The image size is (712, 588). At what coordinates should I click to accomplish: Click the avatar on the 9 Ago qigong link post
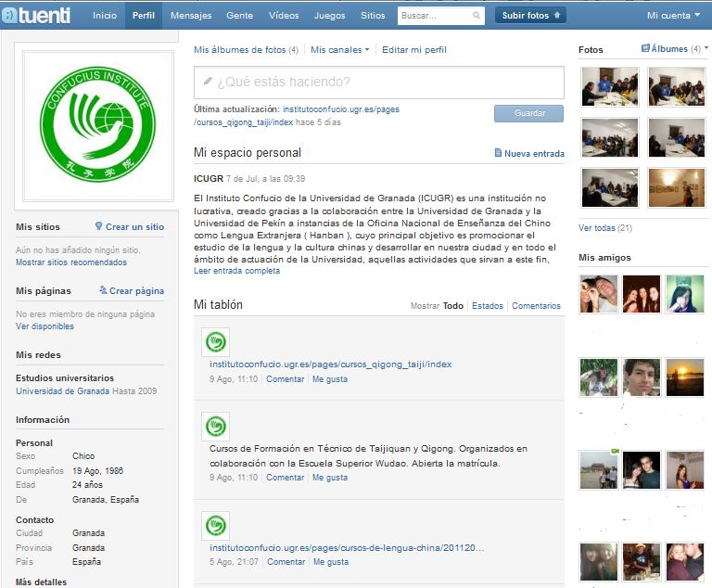click(216, 341)
